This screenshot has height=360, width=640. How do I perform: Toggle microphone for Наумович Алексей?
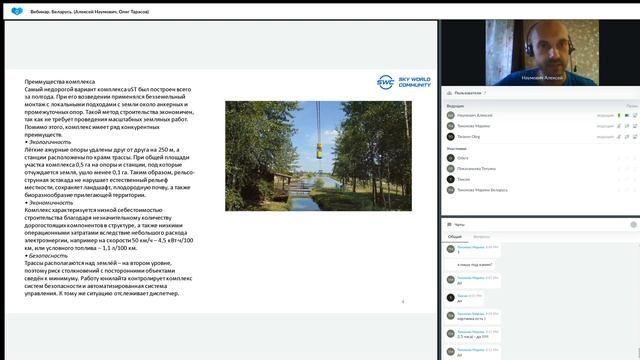click(619, 116)
